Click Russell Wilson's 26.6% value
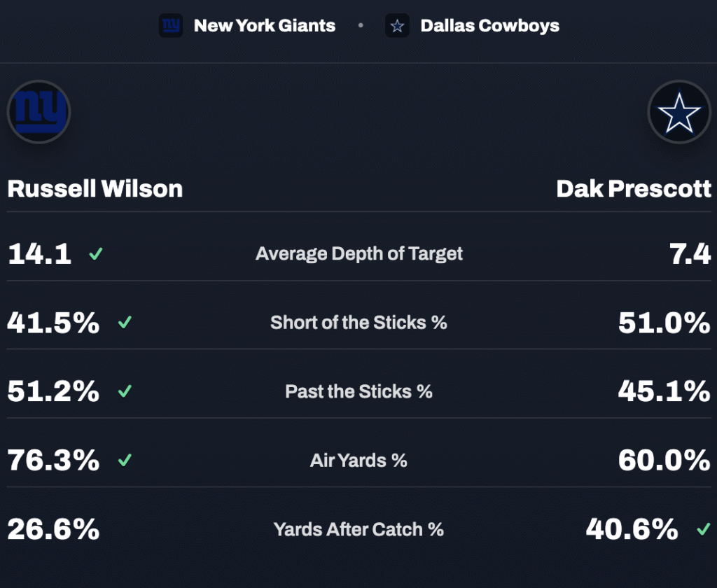Viewport: 717px width, 588px height. (53, 529)
